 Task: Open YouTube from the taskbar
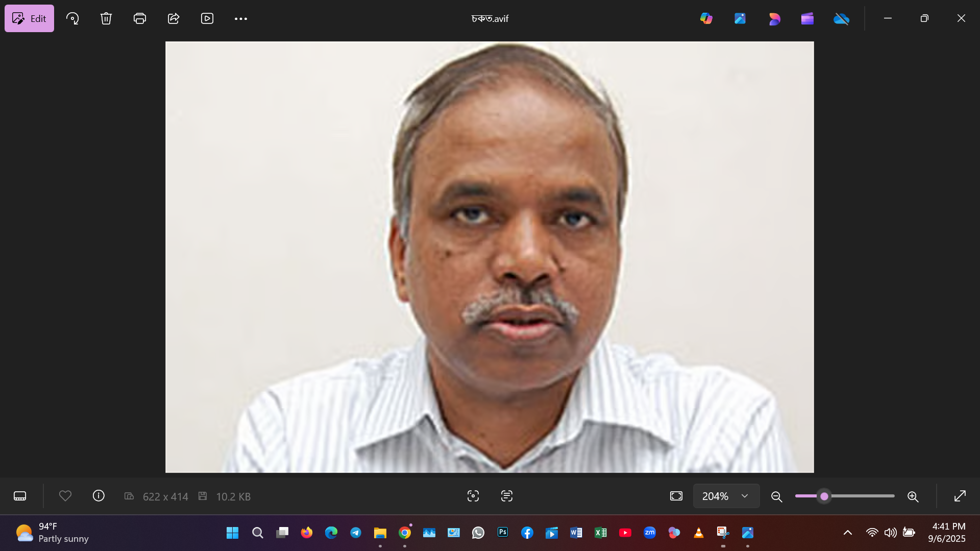click(625, 533)
